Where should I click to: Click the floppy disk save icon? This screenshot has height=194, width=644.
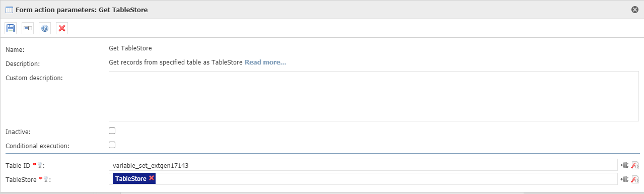(x=11, y=28)
